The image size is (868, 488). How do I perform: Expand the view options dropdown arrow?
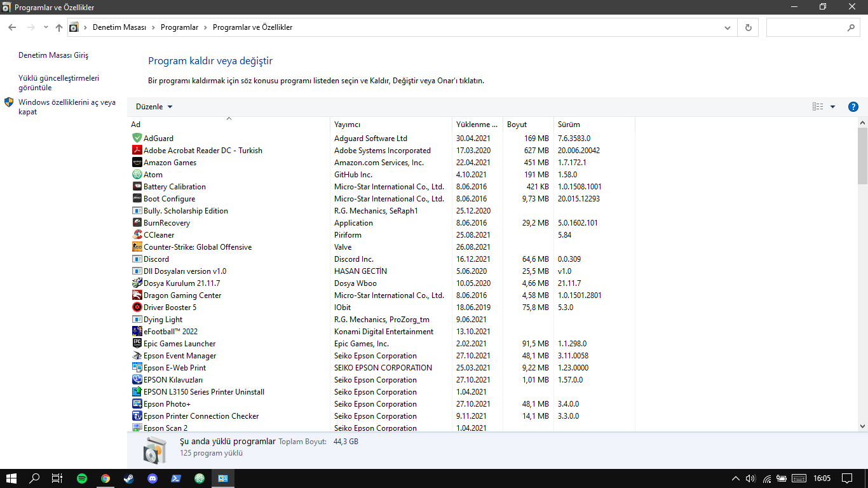[x=832, y=107]
